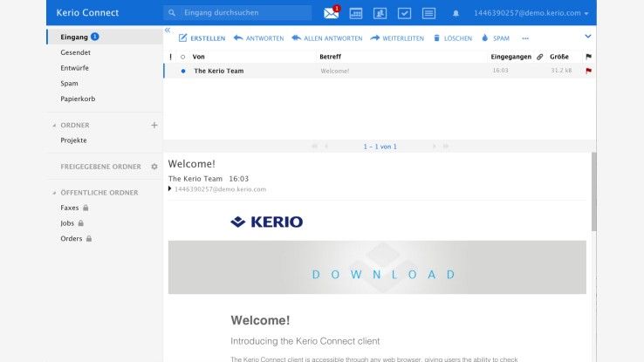Select the Gesendet folder
The width and height of the screenshot is (644, 362).
point(74,52)
